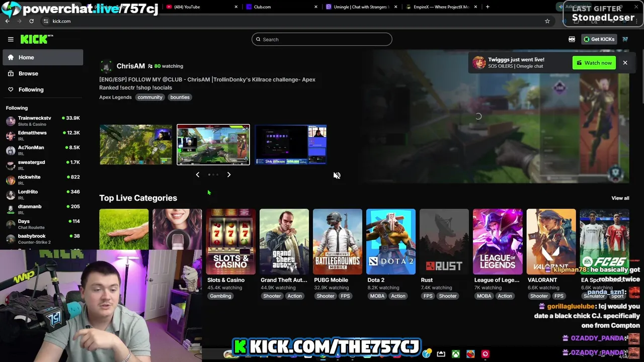Click ChrisAM streamer name

tap(130, 66)
